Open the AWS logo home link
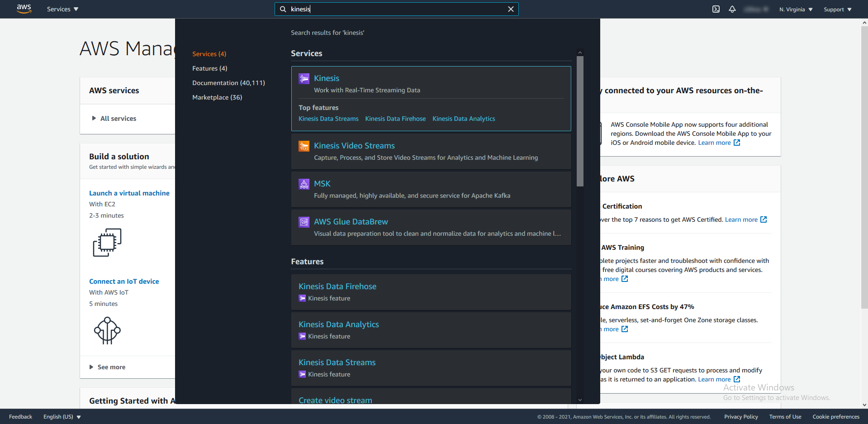The width and height of the screenshot is (868, 424). coord(24,9)
